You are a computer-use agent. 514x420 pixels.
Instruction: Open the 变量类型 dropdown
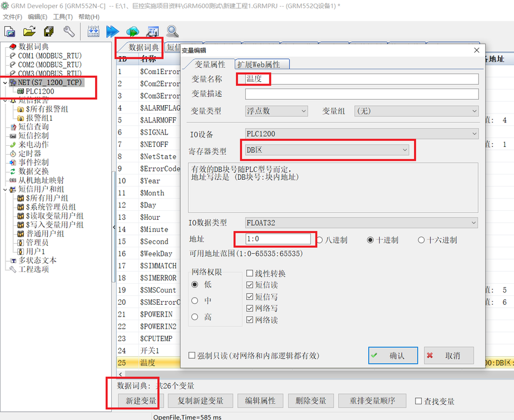(276, 111)
